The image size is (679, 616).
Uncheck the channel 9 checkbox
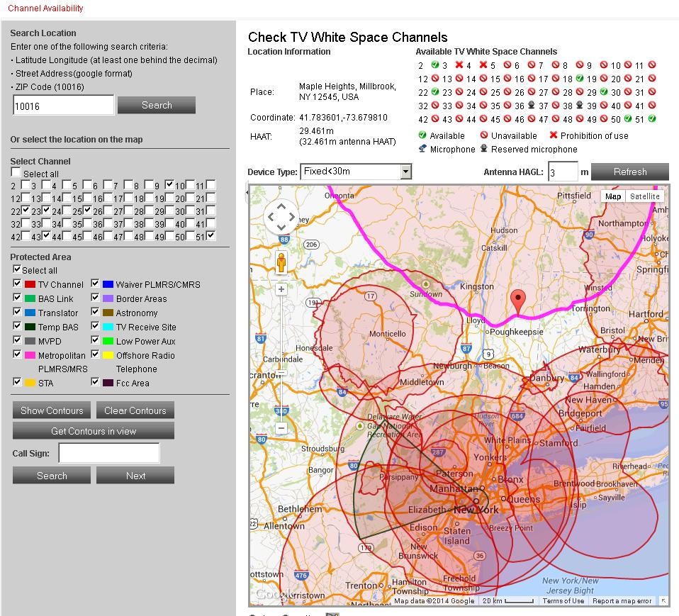169,184
